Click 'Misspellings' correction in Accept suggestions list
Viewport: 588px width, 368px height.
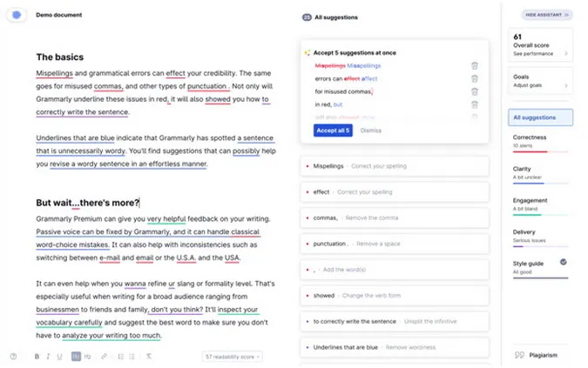click(364, 66)
